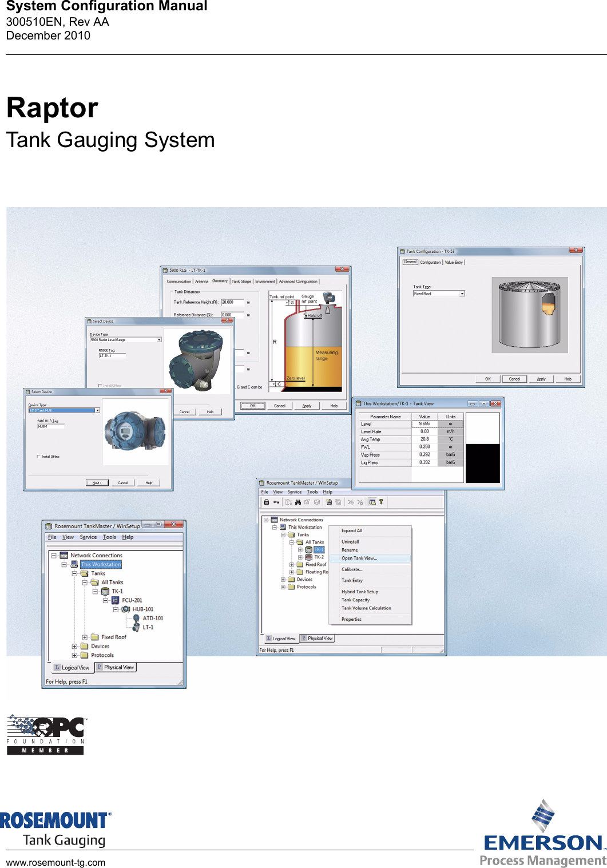Select the LT-1 level gauge icon

click(x=136, y=627)
